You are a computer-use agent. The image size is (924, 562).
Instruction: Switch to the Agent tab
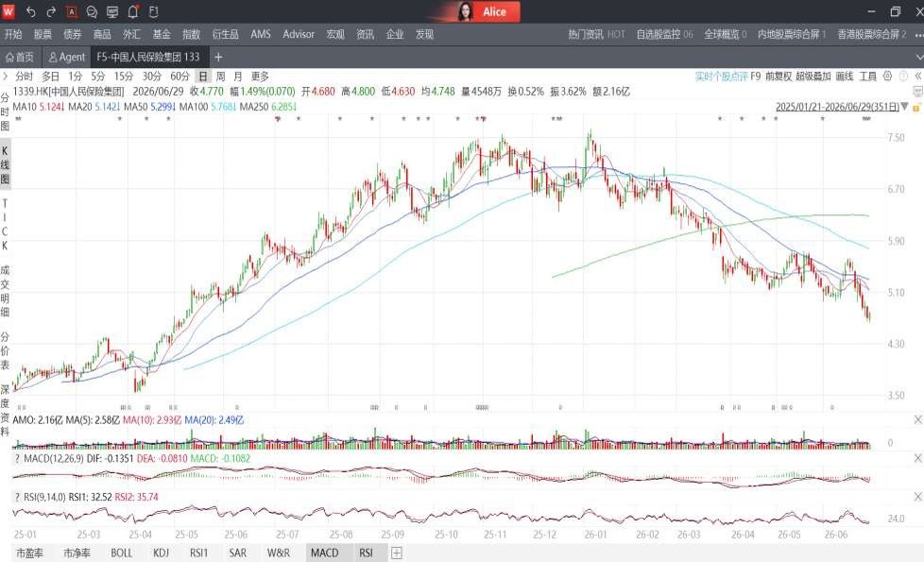click(x=66, y=57)
